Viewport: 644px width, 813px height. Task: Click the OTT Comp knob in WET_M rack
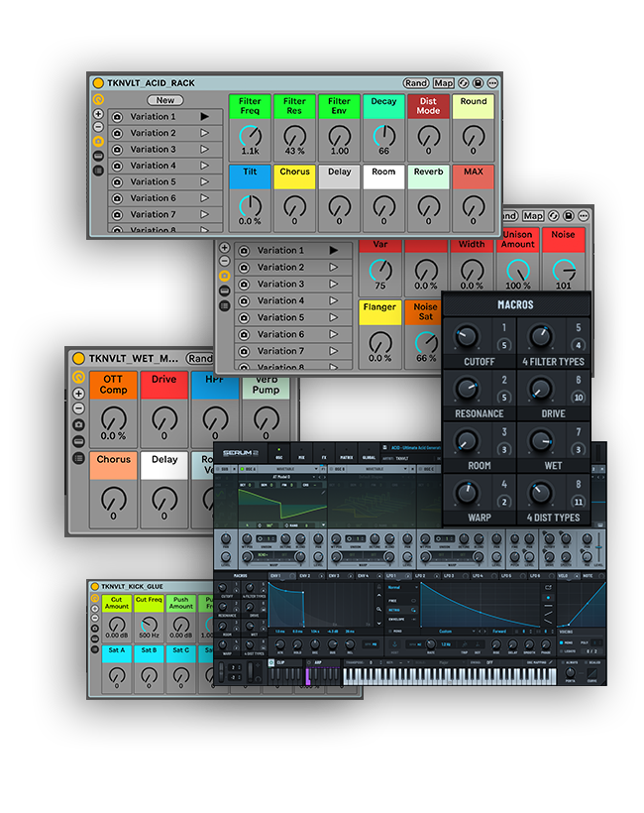tap(114, 419)
